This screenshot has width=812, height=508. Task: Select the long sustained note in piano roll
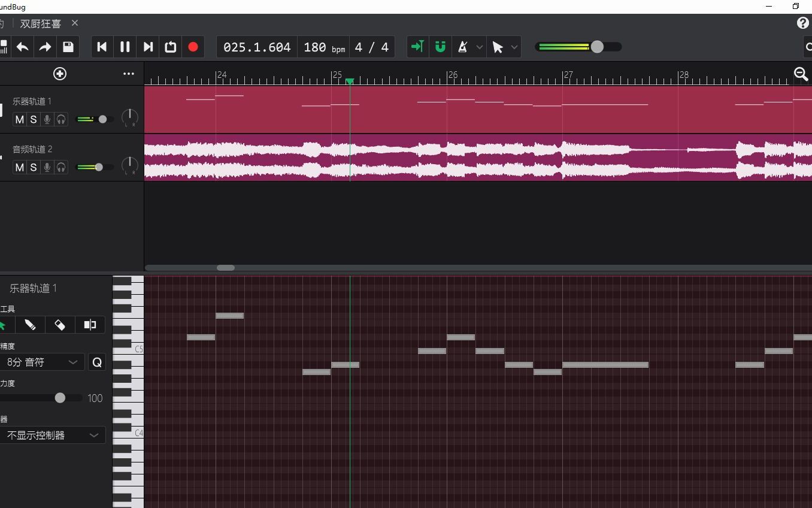(605, 365)
